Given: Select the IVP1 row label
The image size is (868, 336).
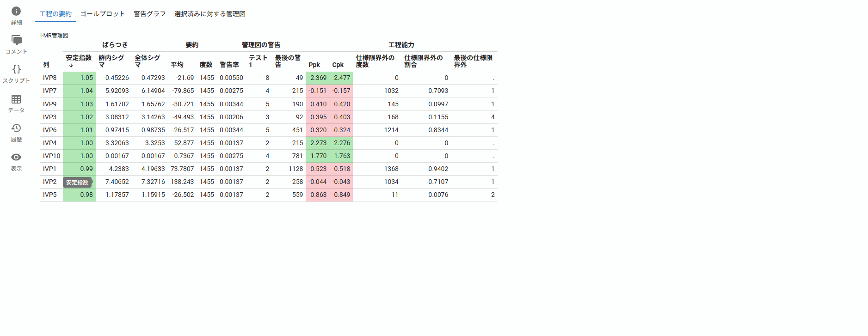Looking at the screenshot, I should pos(49,169).
